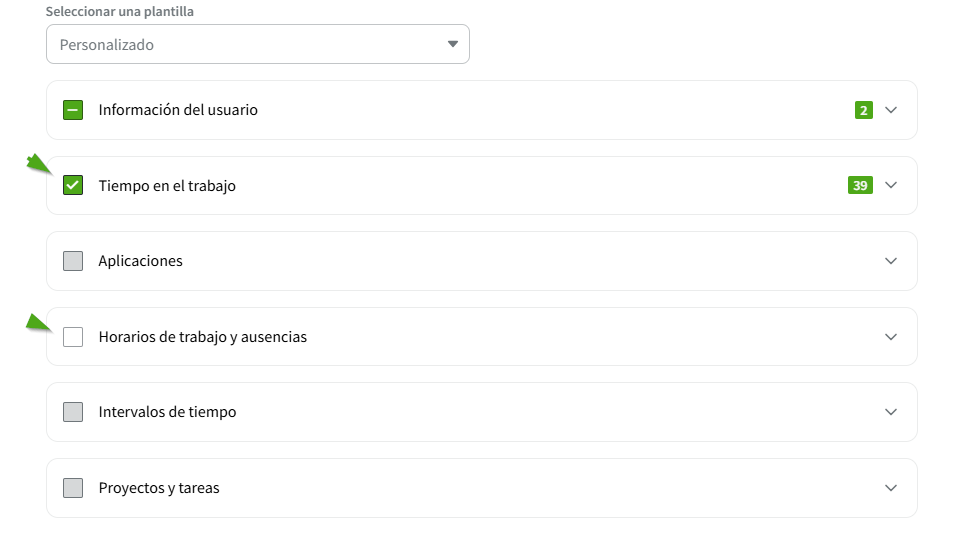Expand the Proyectos y tareas chevron
The height and width of the screenshot is (541, 960).
[x=891, y=488]
